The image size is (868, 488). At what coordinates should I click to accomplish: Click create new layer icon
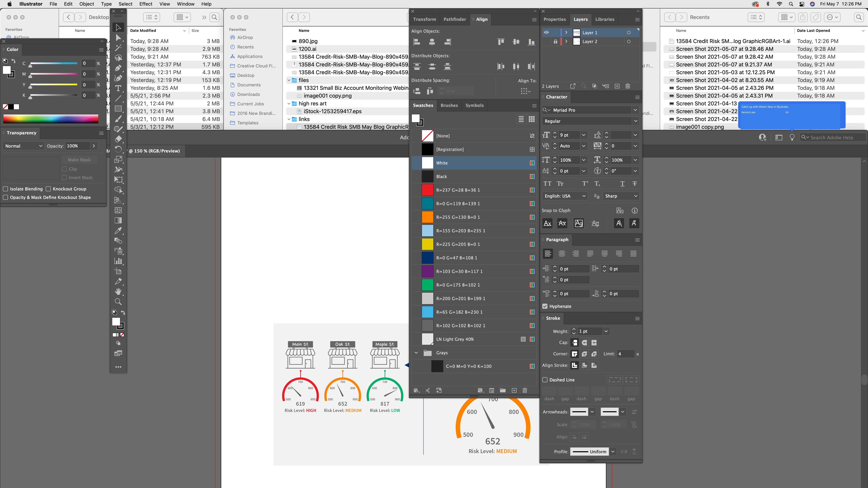tap(617, 86)
